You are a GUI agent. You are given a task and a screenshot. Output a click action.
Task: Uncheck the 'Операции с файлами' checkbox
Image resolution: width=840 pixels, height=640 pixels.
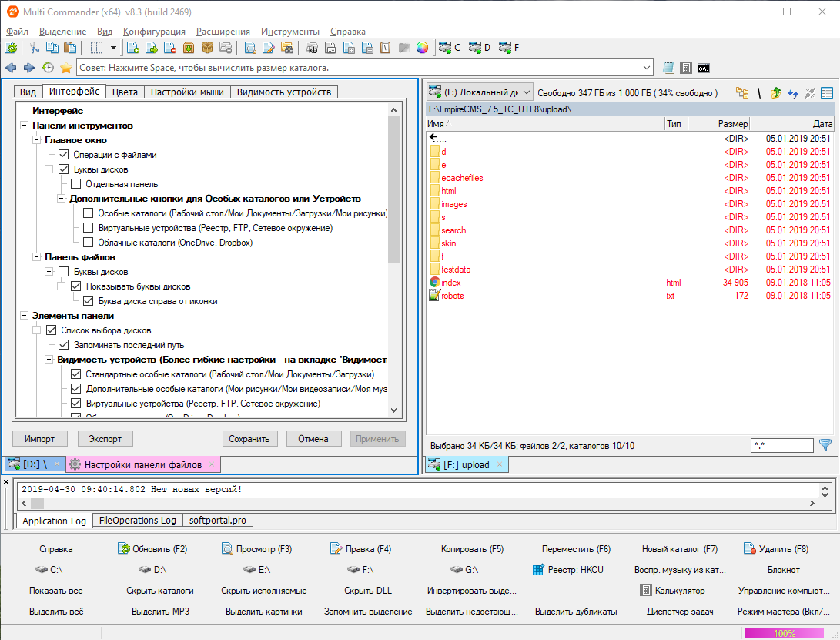(63, 155)
